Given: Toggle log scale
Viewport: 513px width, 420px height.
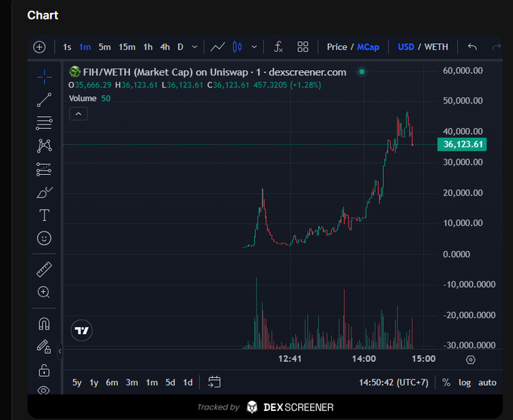Looking at the screenshot, I should coord(465,382).
